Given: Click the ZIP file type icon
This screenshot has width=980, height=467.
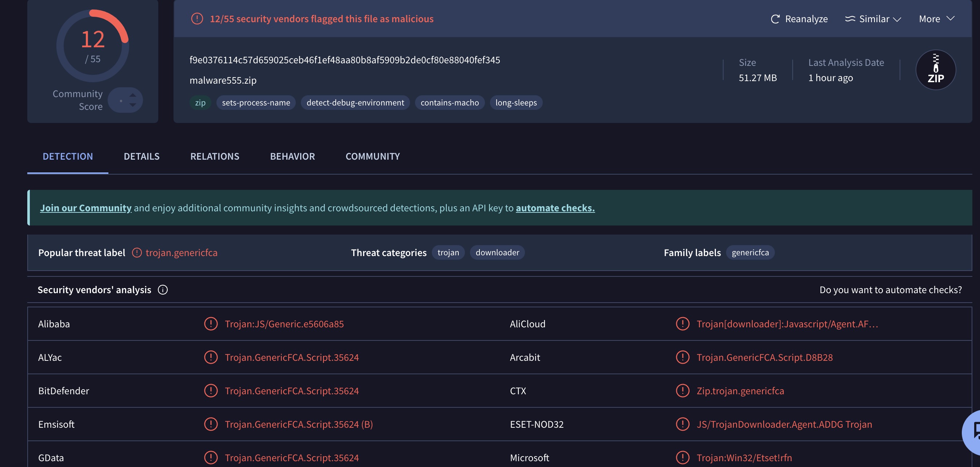Looking at the screenshot, I should (936, 70).
